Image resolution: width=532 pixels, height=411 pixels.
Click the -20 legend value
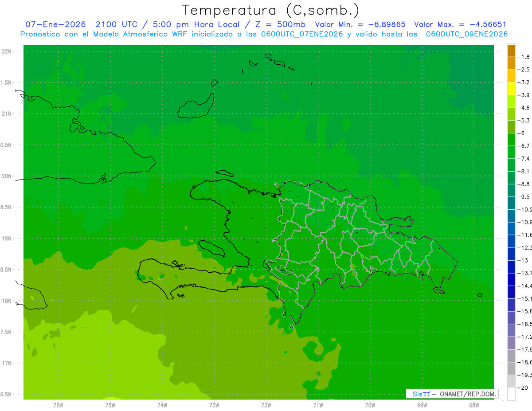523,388
